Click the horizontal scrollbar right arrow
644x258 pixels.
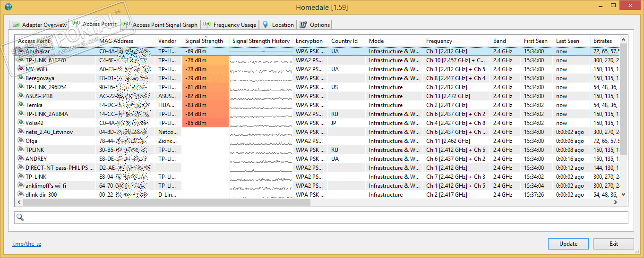(x=616, y=202)
